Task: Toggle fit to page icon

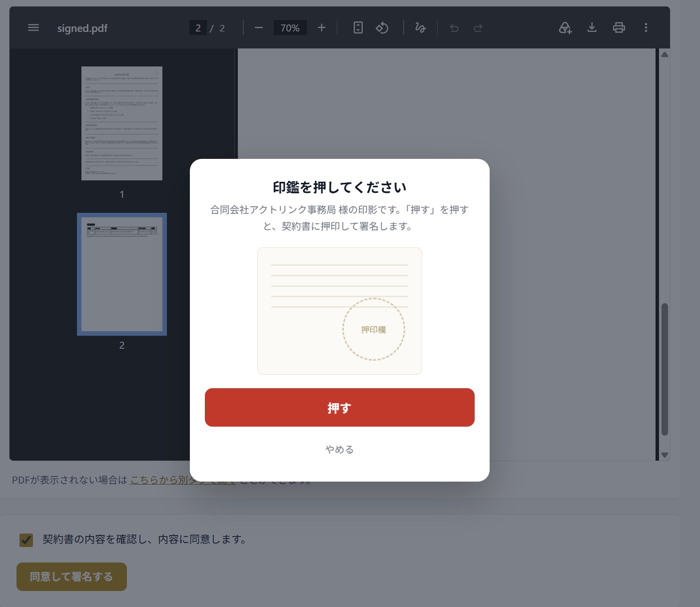Action: tap(358, 28)
